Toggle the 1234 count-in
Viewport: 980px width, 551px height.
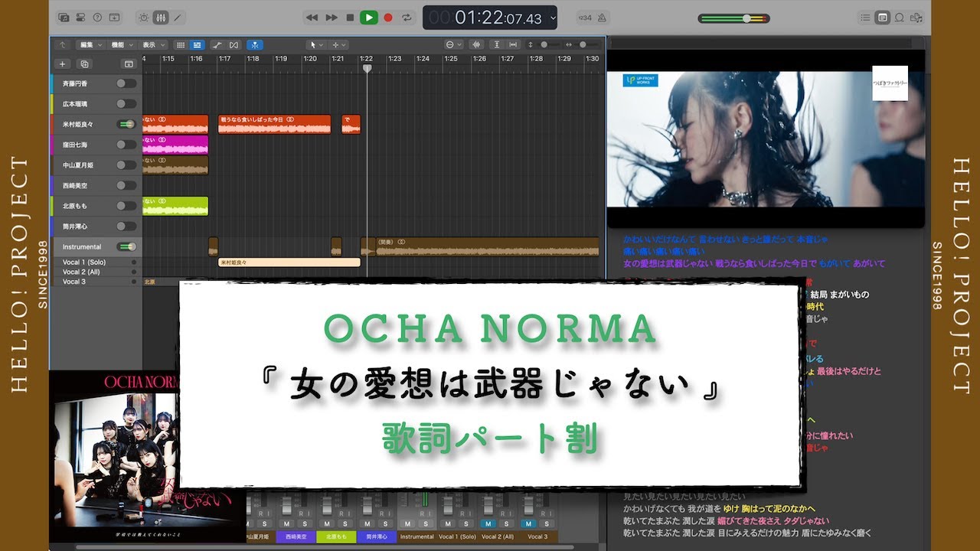pyautogui.click(x=585, y=17)
